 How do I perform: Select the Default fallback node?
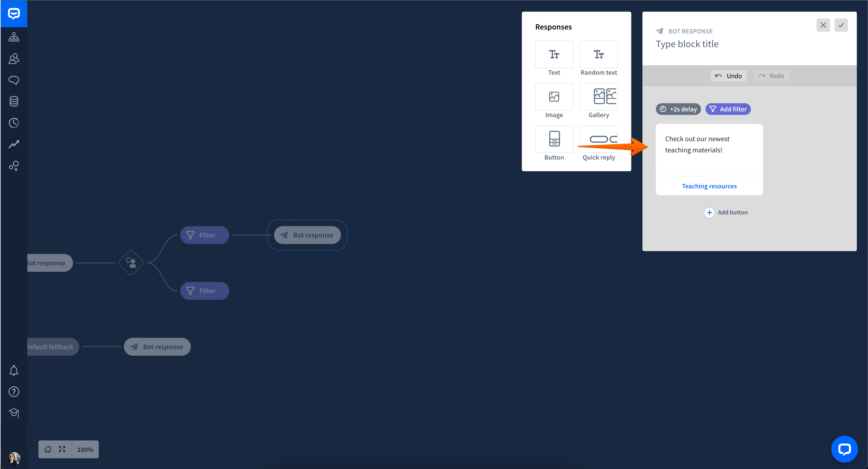pos(53,347)
